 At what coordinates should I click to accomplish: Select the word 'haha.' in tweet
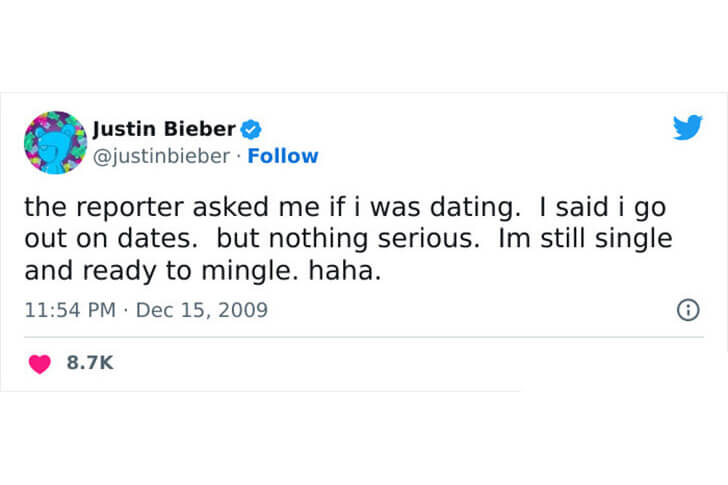[x=345, y=271]
